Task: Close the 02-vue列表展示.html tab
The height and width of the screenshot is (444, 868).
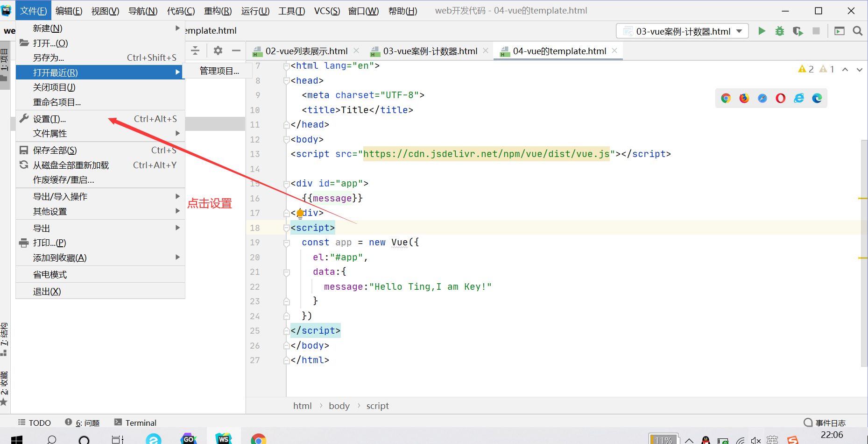Action: click(x=356, y=50)
